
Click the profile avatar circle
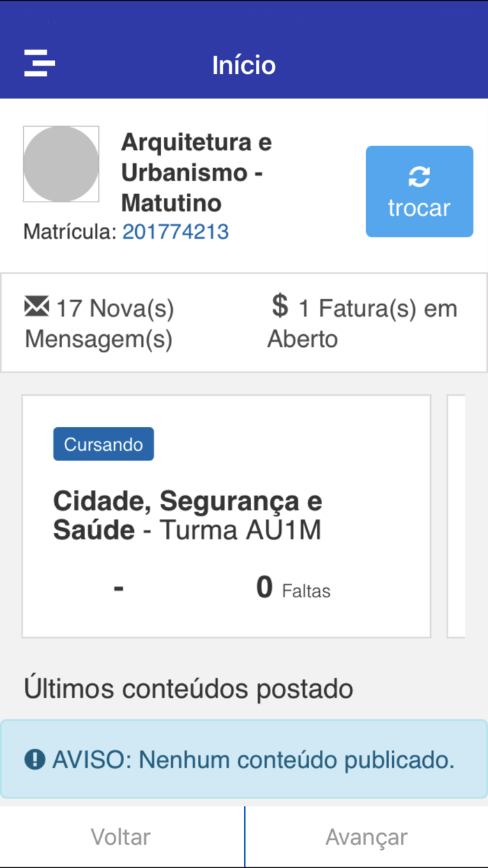point(61,164)
